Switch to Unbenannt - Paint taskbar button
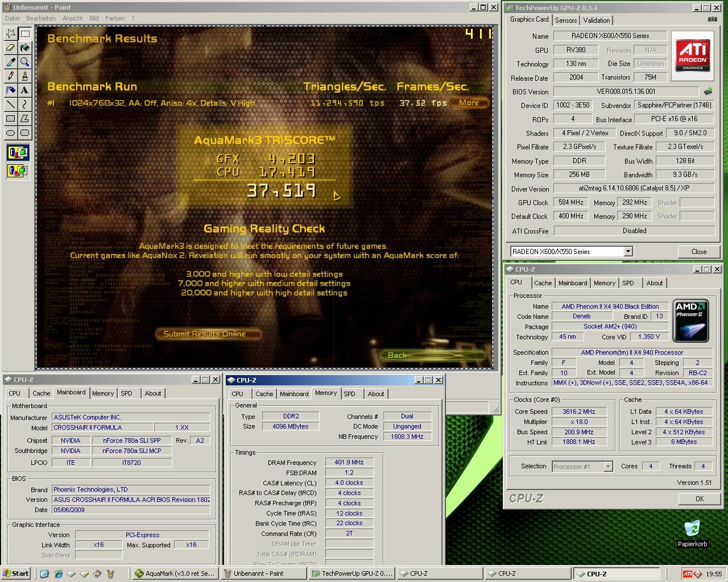 tap(263, 573)
